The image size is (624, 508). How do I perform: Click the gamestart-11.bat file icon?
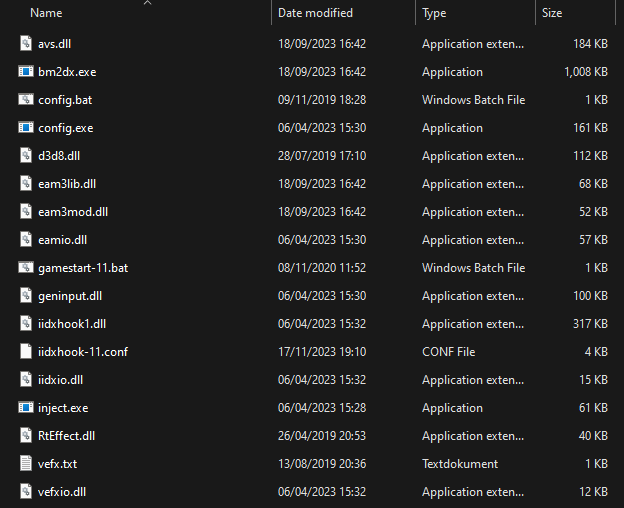tap(27, 268)
